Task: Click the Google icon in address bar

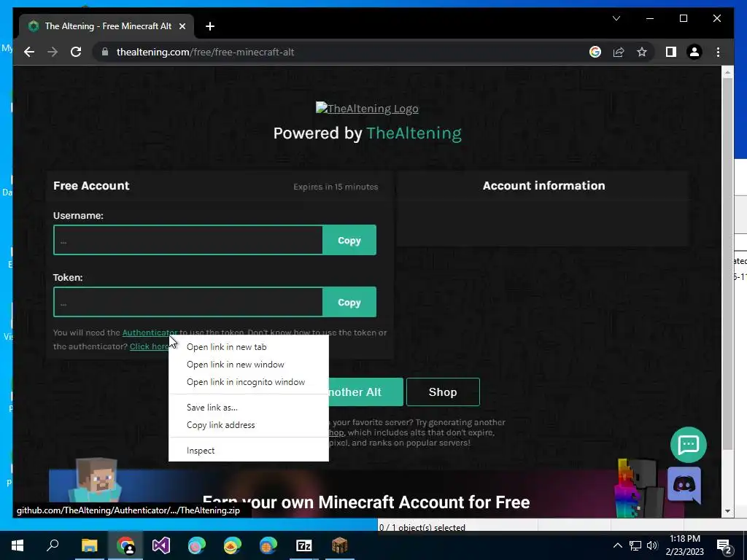Action: (595, 52)
